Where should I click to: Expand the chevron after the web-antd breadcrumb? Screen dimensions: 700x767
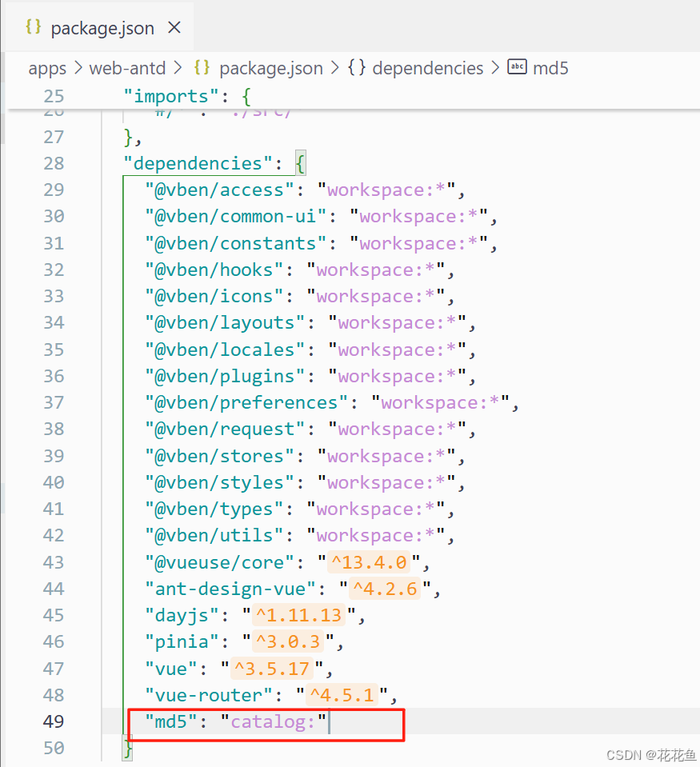(178, 67)
